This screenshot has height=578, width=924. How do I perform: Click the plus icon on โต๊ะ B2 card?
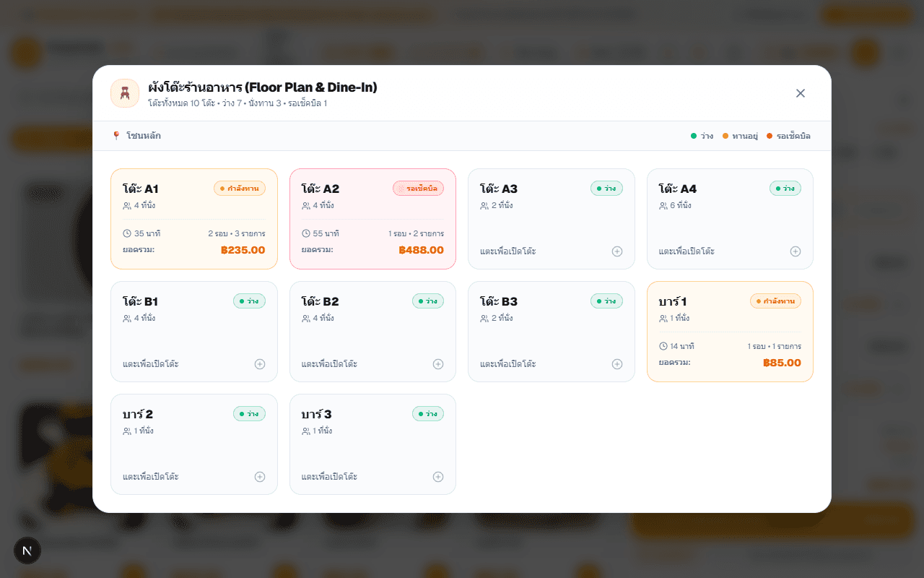point(438,364)
